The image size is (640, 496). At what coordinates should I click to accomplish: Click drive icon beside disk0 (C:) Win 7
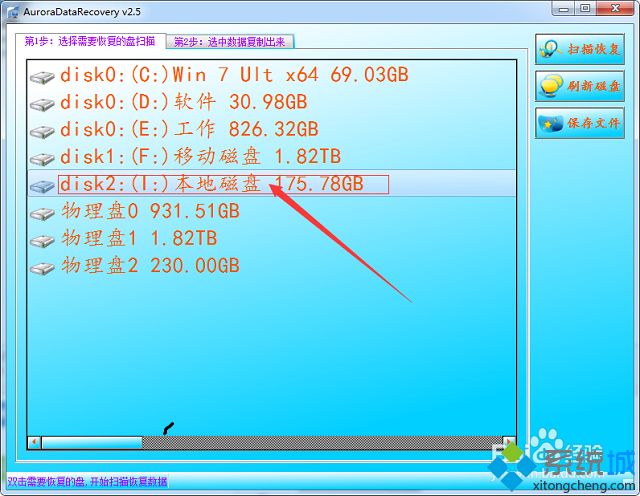tap(42, 77)
